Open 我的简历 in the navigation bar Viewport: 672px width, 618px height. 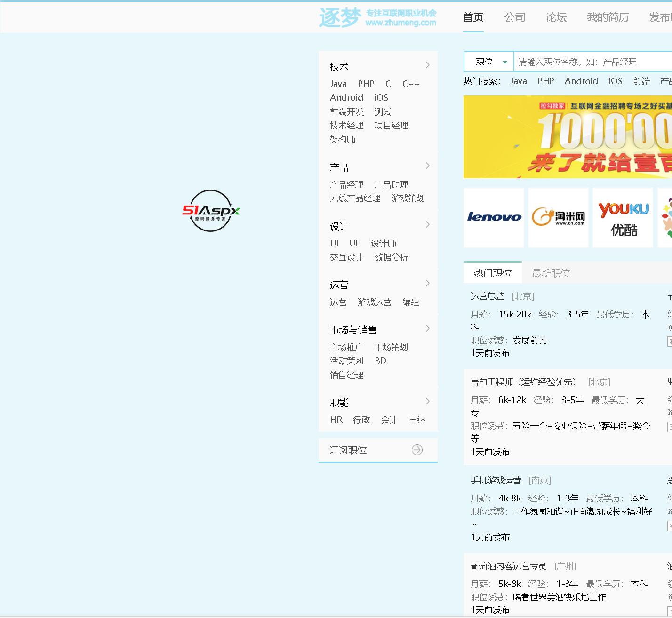pyautogui.click(x=608, y=17)
